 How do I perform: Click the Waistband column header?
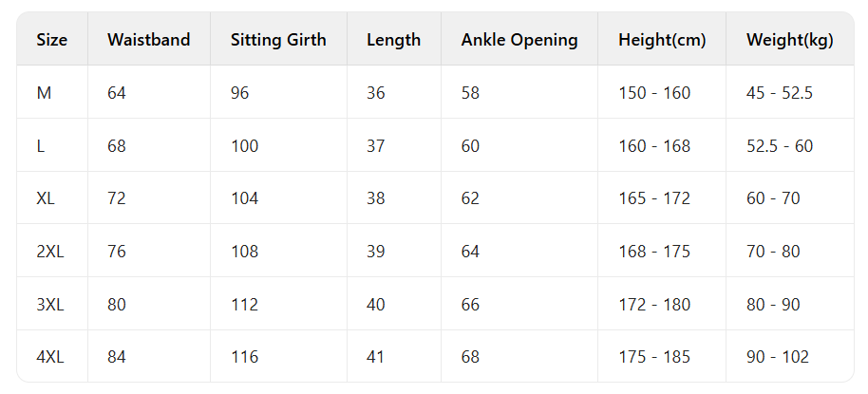(x=148, y=40)
